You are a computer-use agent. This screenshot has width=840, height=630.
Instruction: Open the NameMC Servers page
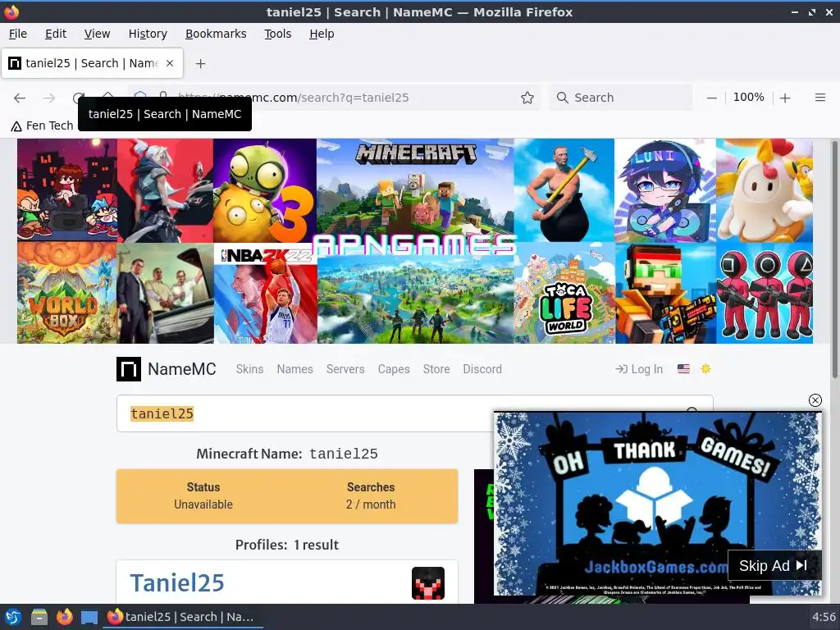pos(345,369)
